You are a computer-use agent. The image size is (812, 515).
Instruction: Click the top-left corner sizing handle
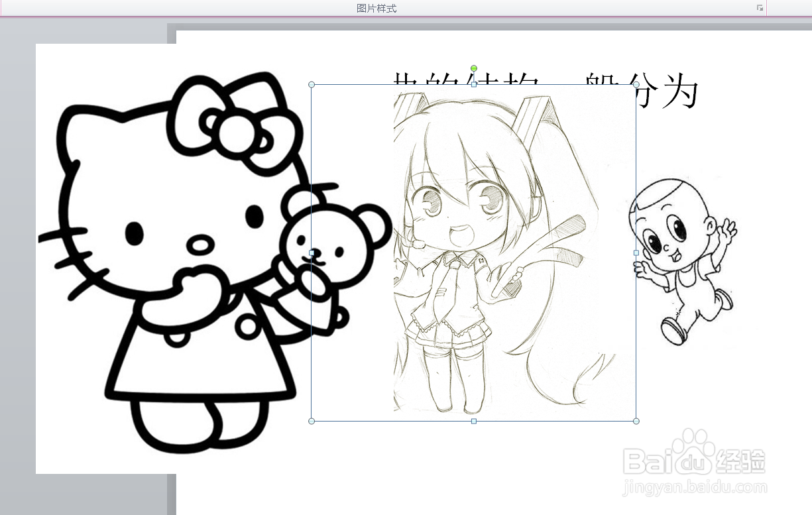(x=312, y=85)
